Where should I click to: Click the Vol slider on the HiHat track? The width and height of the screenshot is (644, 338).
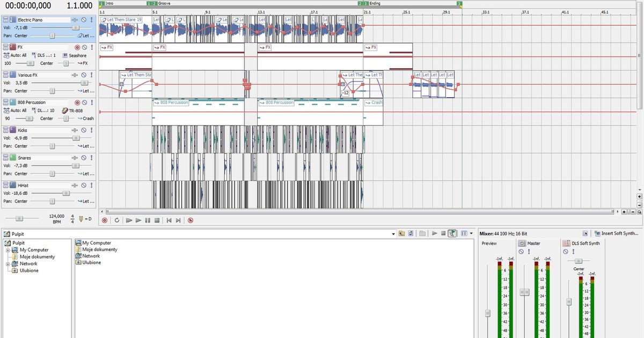(66, 193)
